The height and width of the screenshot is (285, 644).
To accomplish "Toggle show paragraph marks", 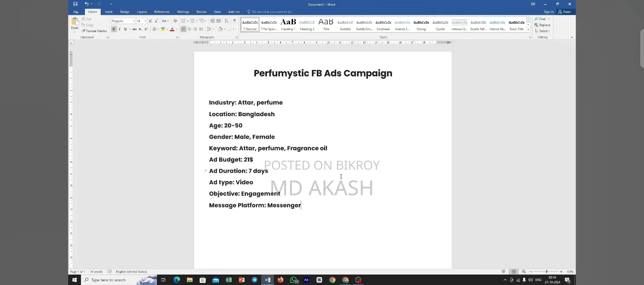I will point(234,21).
